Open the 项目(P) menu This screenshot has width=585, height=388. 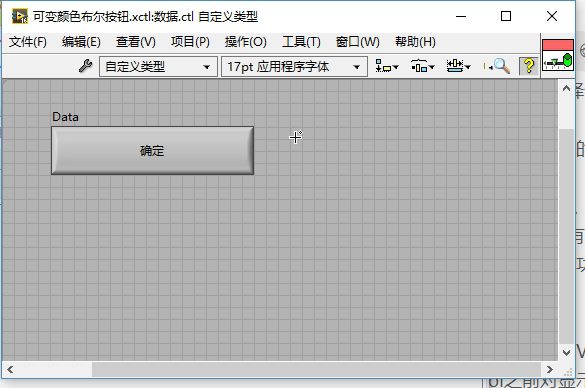[x=190, y=42]
